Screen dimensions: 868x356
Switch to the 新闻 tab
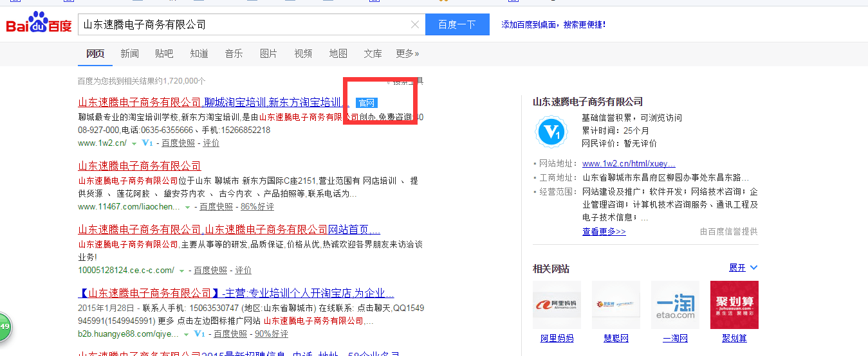(129, 53)
